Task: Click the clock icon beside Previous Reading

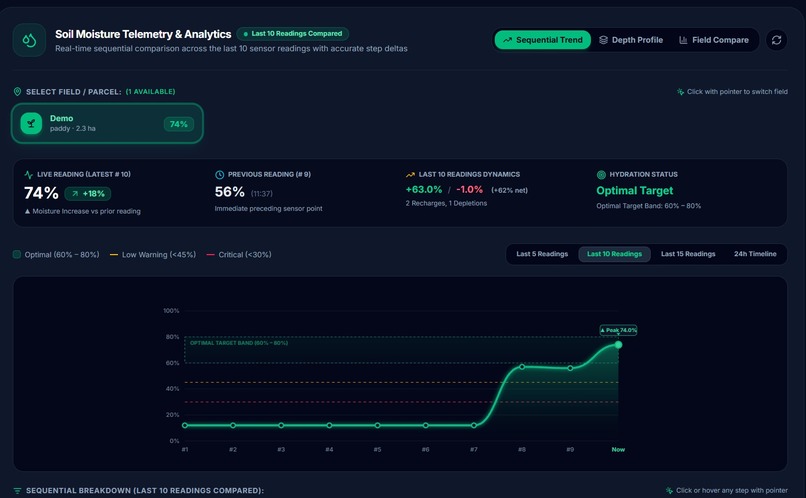Action: (219, 175)
